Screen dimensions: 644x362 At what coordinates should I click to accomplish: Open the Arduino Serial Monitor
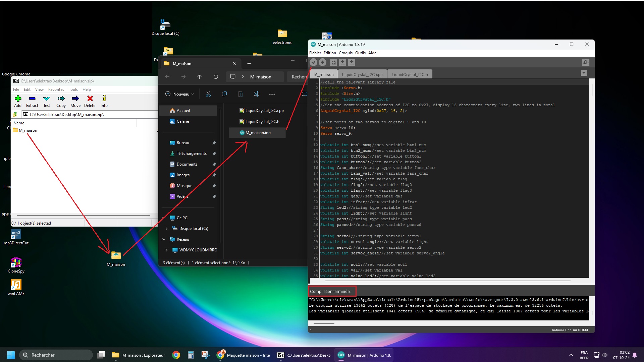tap(585, 62)
